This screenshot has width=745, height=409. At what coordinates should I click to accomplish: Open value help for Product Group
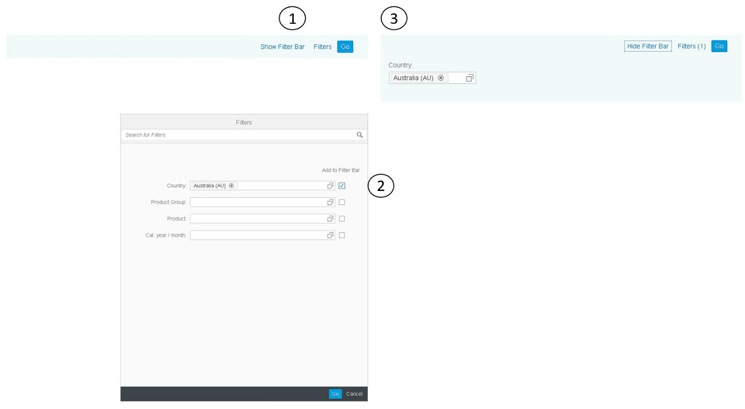[x=330, y=202]
